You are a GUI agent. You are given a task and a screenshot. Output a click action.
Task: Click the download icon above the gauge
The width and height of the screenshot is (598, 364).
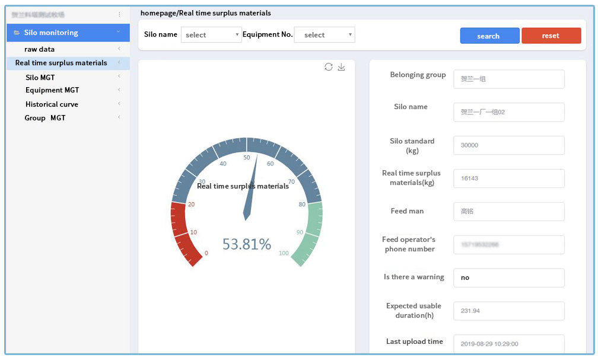(x=341, y=67)
